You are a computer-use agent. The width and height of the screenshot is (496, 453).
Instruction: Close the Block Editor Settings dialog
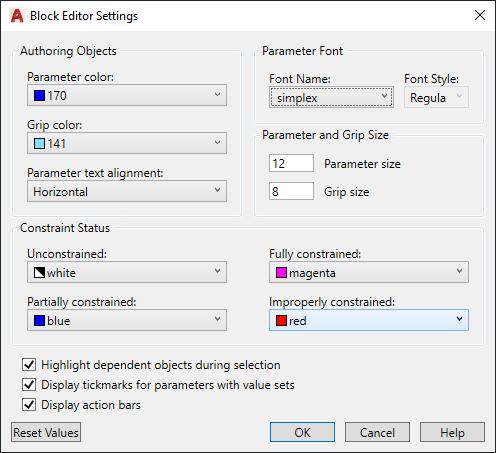click(x=480, y=15)
